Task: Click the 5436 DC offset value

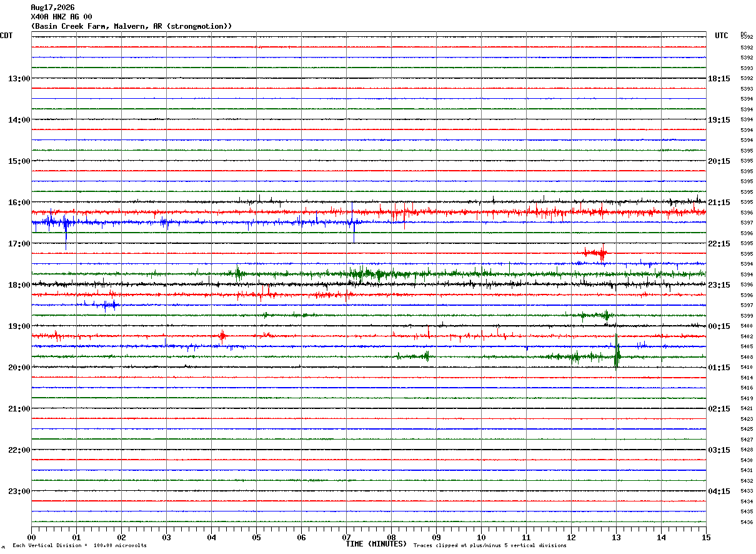Action: tap(747, 522)
